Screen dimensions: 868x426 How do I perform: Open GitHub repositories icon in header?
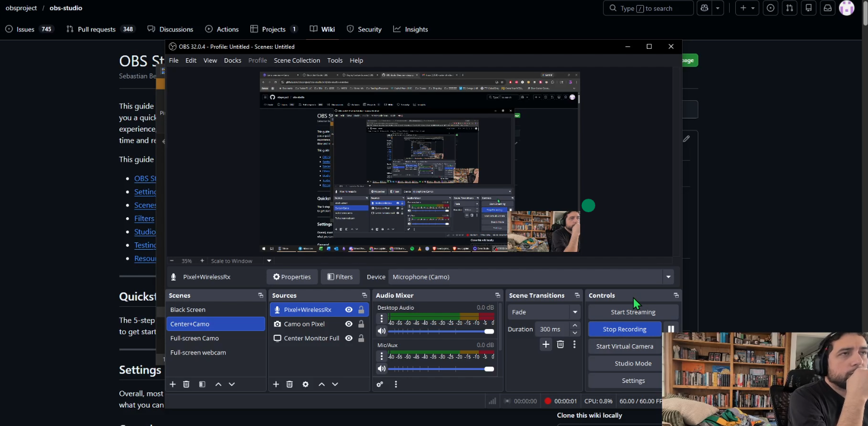click(809, 8)
